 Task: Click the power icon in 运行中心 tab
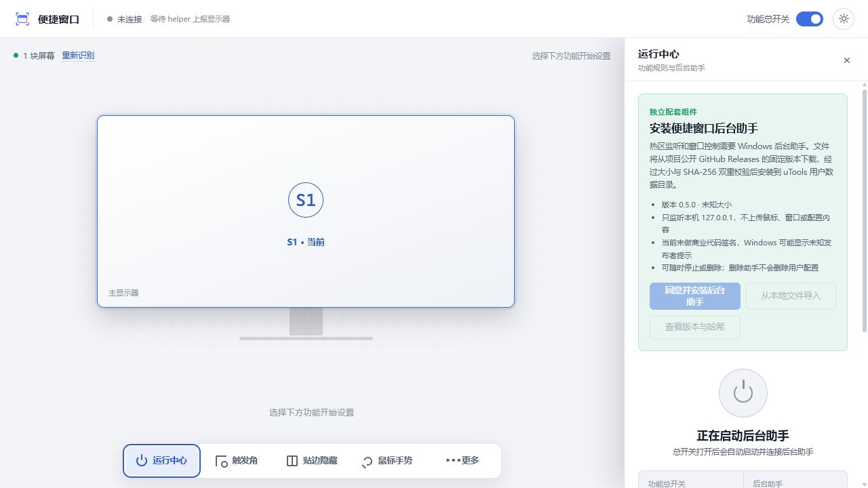[142, 461]
